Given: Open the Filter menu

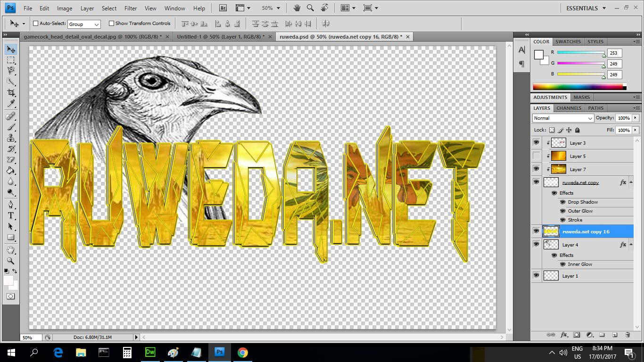Looking at the screenshot, I should point(131,8).
